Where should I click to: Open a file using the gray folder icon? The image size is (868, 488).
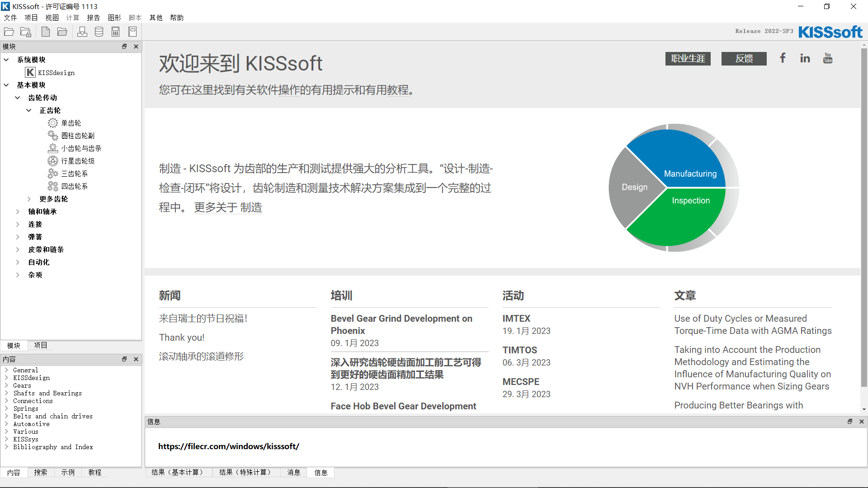tap(62, 32)
